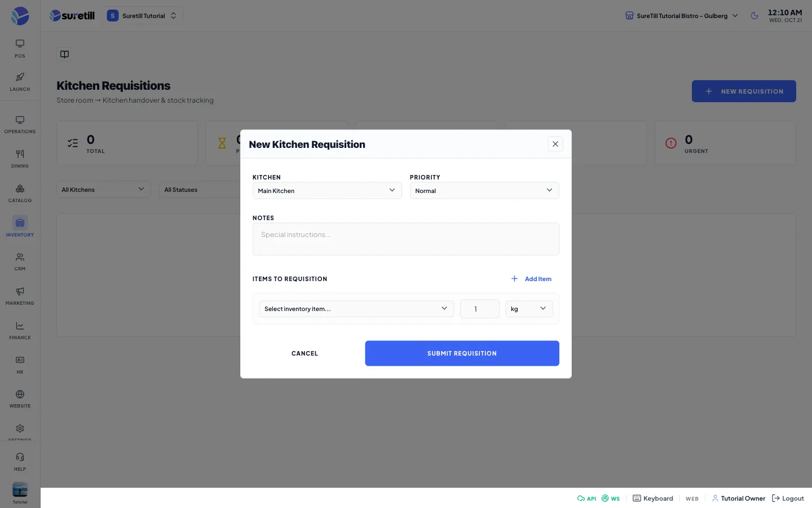This screenshot has width=812, height=508.
Task: Click the Cancel button
Action: [304, 353]
